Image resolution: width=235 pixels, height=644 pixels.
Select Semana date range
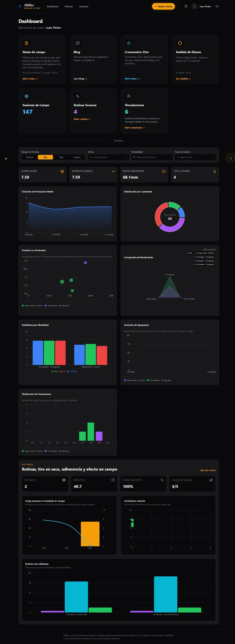pyautogui.click(x=30, y=157)
